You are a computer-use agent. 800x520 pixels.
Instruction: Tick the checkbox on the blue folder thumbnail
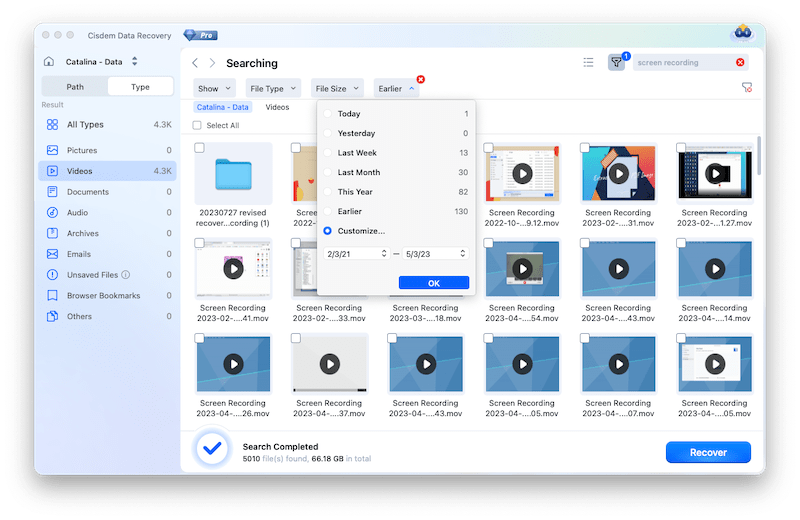click(200, 148)
